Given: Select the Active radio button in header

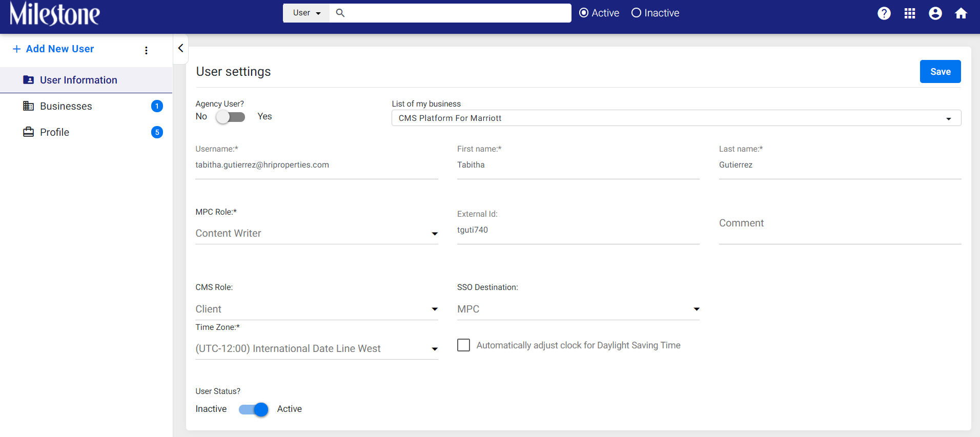Looking at the screenshot, I should (x=584, y=13).
